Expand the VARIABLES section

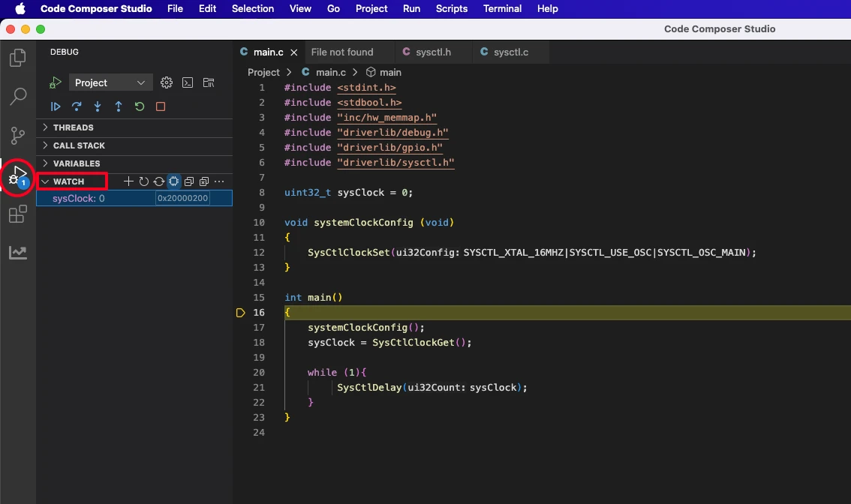76,163
